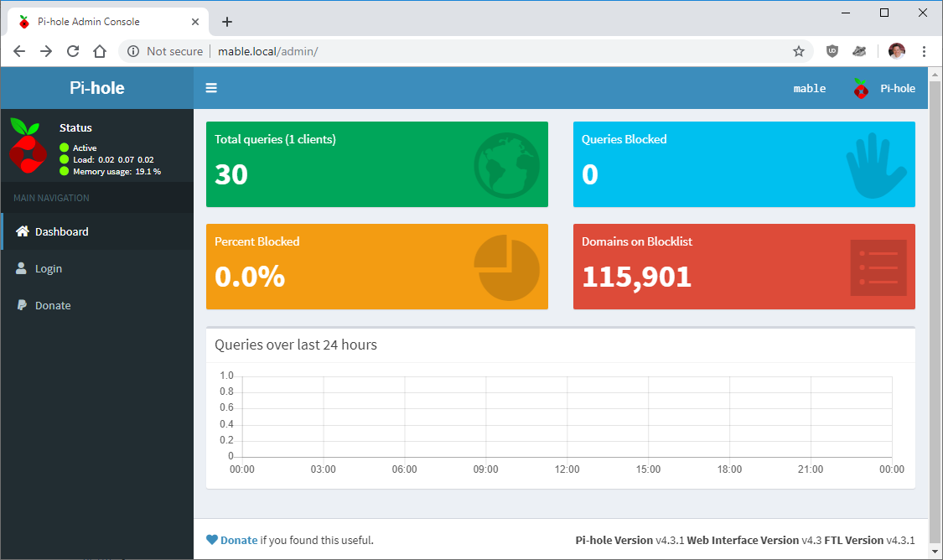The width and height of the screenshot is (943, 560).
Task: Click the Donate PayPal icon
Action: (22, 305)
